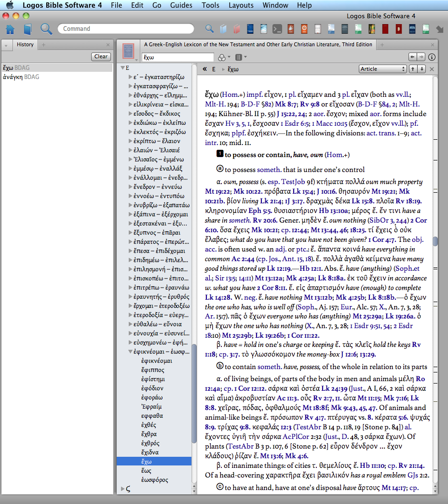The height and width of the screenshot is (504, 448).
Task: Open the light blue book shortcut
Action: click(223, 29)
